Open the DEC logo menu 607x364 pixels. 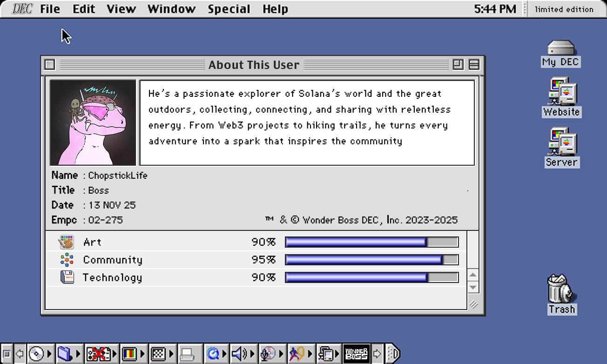click(22, 9)
